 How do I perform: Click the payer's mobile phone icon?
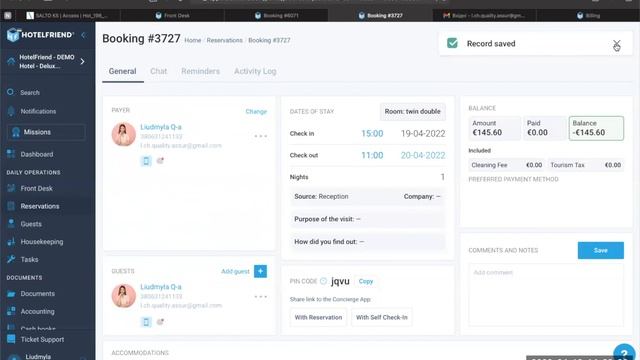[x=146, y=161]
